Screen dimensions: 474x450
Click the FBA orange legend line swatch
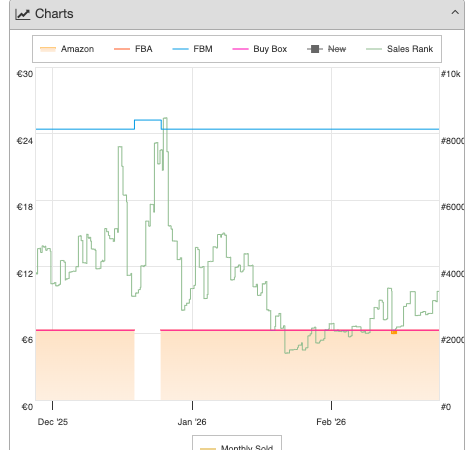click(x=122, y=49)
